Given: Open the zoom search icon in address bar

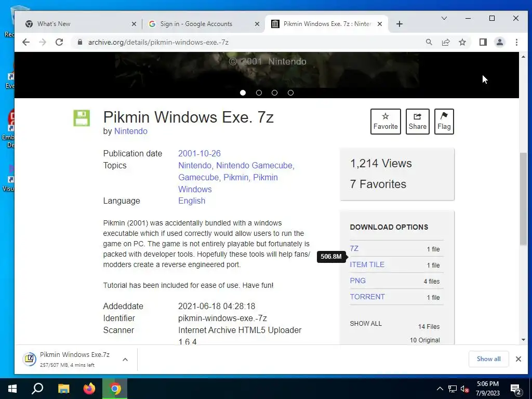Looking at the screenshot, I should coord(429,42).
